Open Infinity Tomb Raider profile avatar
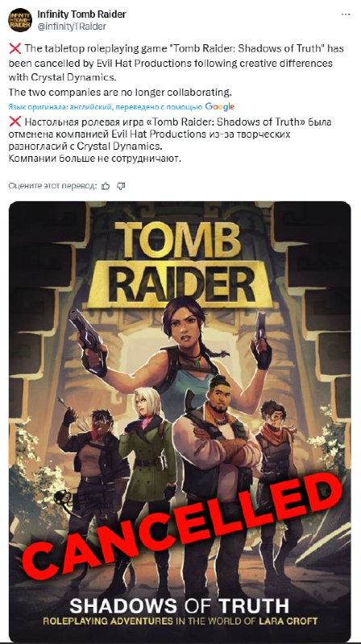The height and width of the screenshot is (644, 361). tap(20, 20)
